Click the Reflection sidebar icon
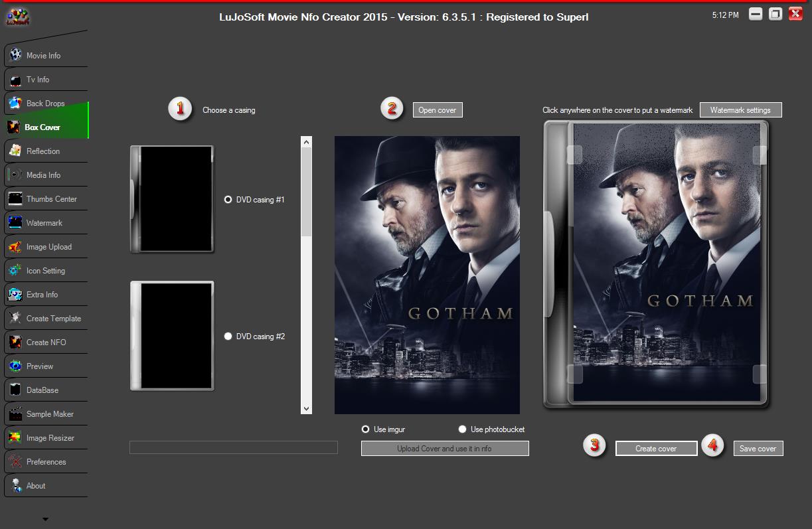 [x=15, y=151]
